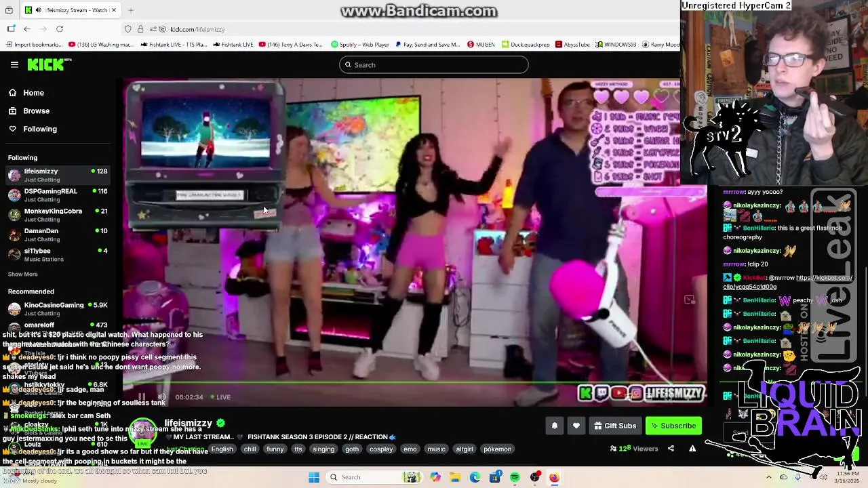Report stream using warning triangle icon
Image resolution: width=868 pixels, height=488 pixels.
coord(692,449)
